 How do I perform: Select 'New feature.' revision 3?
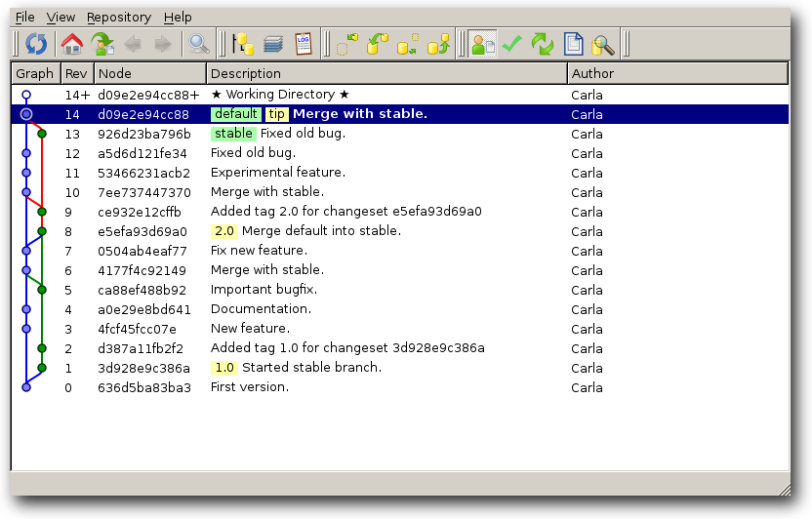[400, 329]
